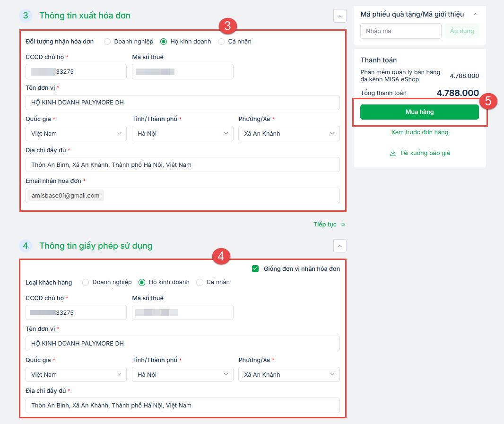Click the invoice Tên đơn vị field
This screenshot has width=504, height=424.
click(182, 103)
